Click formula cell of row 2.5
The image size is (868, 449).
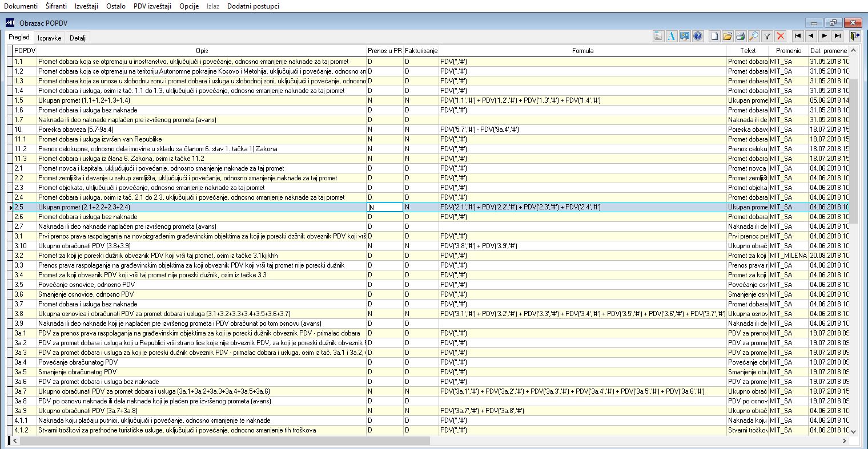click(x=582, y=207)
